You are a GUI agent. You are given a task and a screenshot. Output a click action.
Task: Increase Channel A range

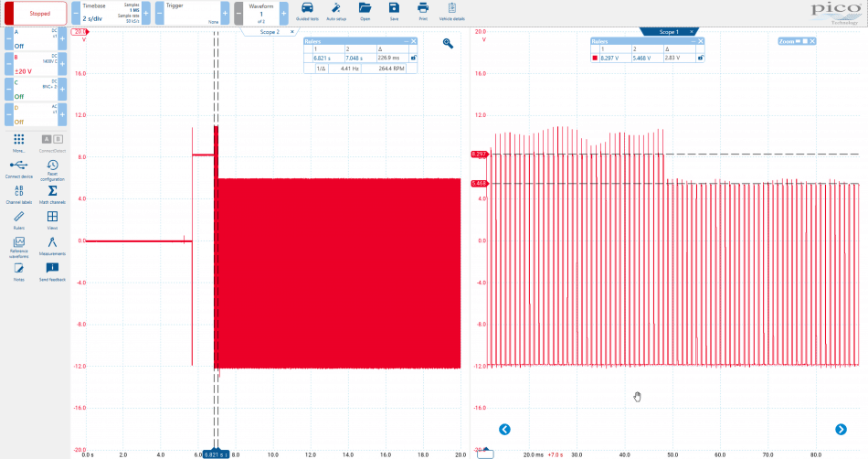click(62, 38)
